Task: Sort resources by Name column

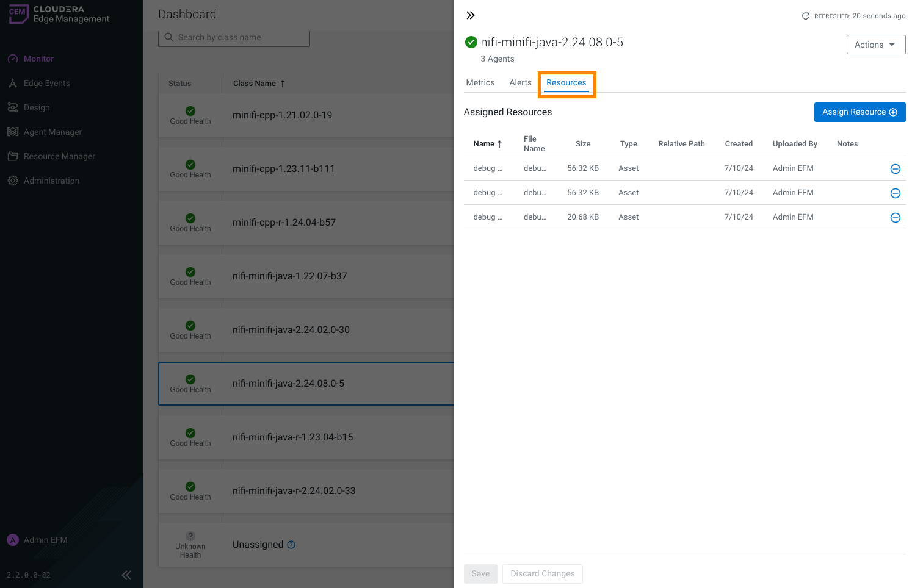Action: (487, 144)
